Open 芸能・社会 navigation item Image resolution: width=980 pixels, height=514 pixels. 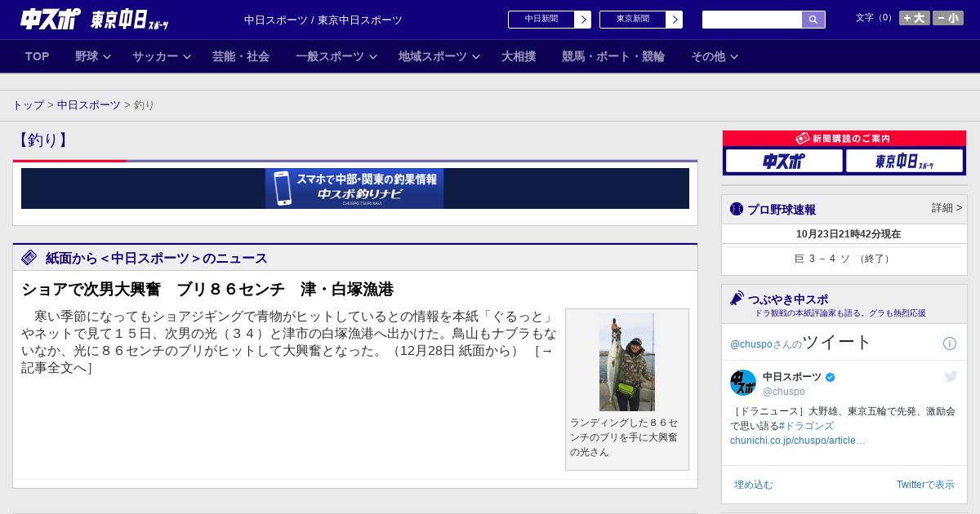[241, 56]
